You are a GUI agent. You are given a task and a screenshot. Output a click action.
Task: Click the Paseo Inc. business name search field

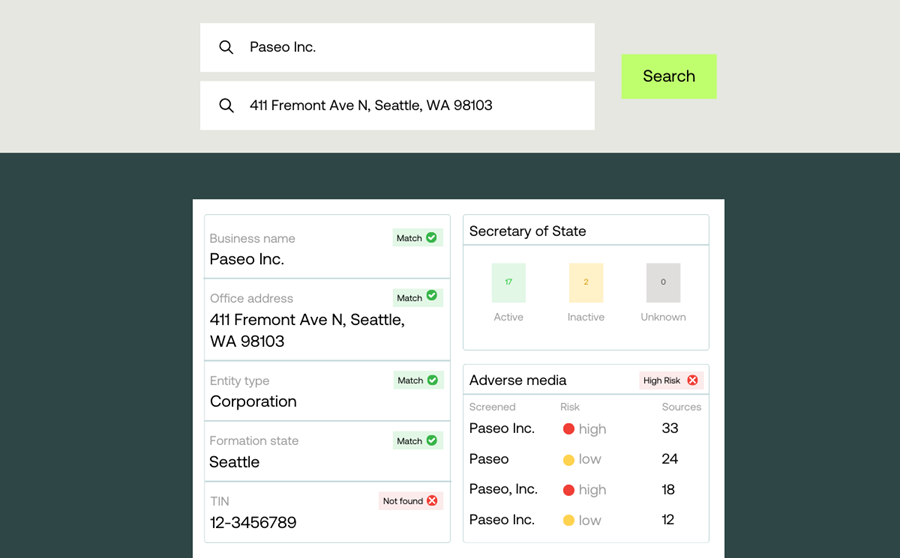point(397,48)
